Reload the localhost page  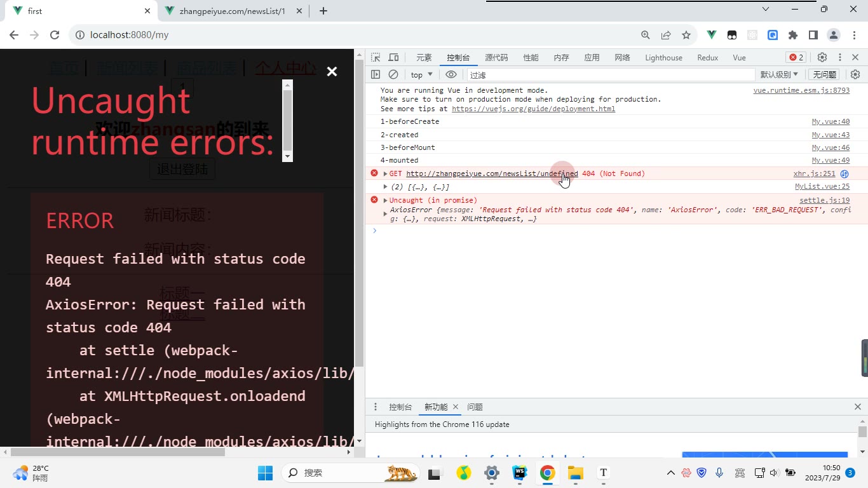point(55,35)
